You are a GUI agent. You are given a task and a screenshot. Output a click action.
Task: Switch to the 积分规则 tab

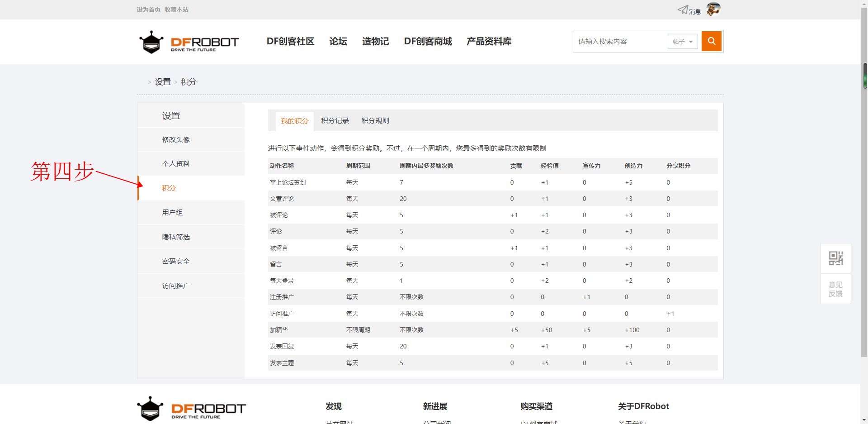375,121
